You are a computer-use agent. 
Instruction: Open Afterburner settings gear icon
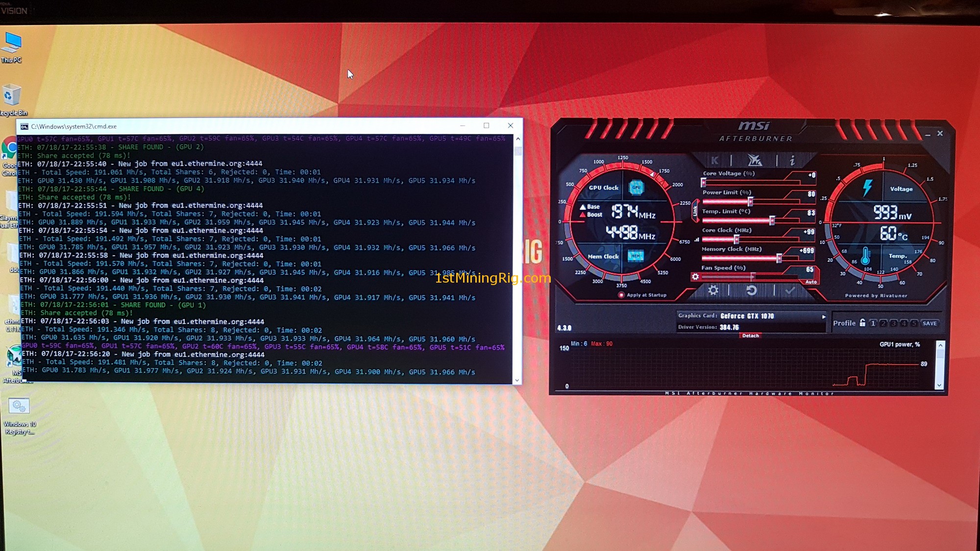tap(713, 290)
